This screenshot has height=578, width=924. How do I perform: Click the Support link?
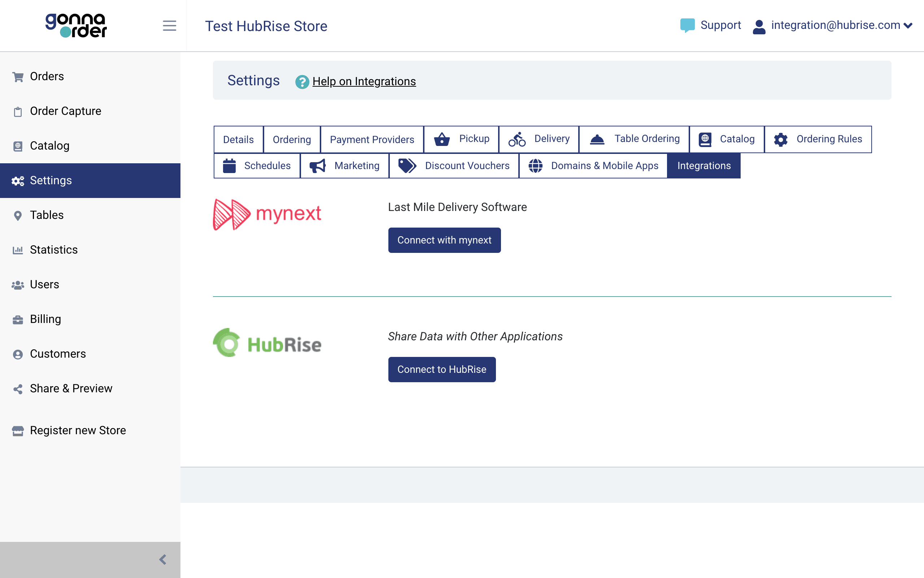720,25
